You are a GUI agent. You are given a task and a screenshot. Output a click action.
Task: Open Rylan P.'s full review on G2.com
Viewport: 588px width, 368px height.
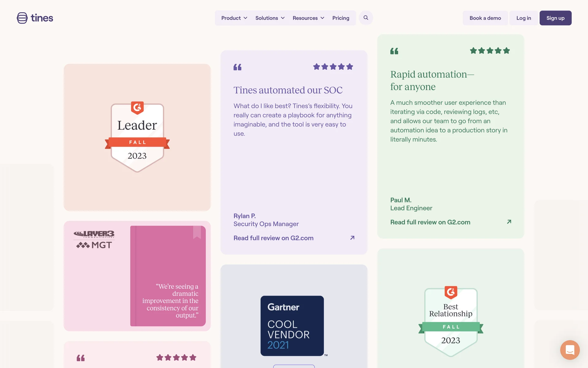273,238
